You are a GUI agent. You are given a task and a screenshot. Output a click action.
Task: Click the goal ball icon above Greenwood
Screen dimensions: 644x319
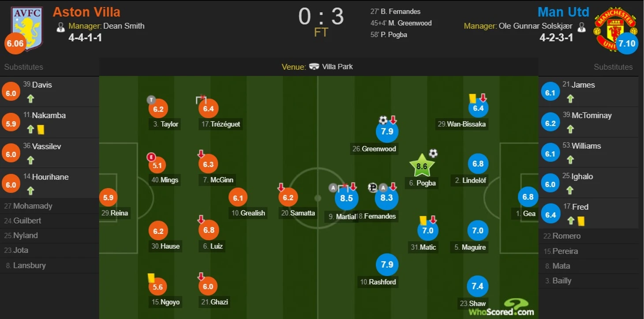(x=383, y=120)
